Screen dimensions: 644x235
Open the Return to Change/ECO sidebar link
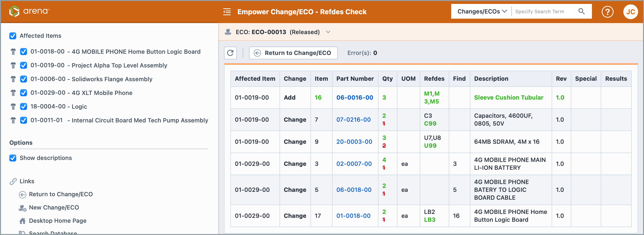tap(61, 194)
